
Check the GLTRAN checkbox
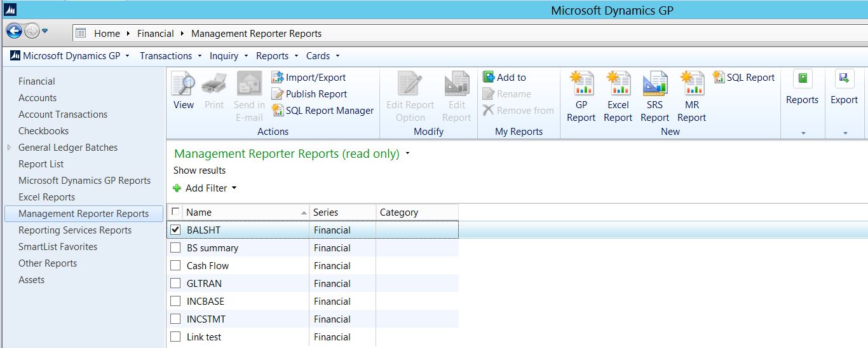(x=176, y=283)
